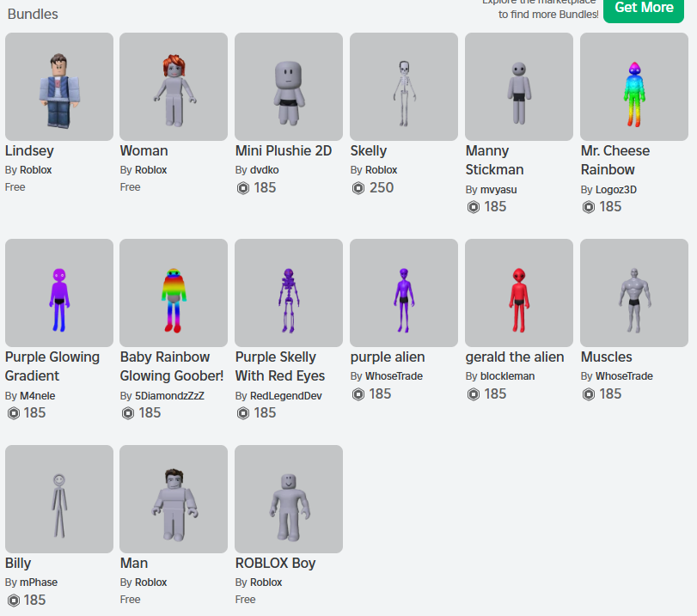Screen dimensions: 697x616
Task: Visit creator Roblox under Lindsey
Action: click(x=36, y=170)
